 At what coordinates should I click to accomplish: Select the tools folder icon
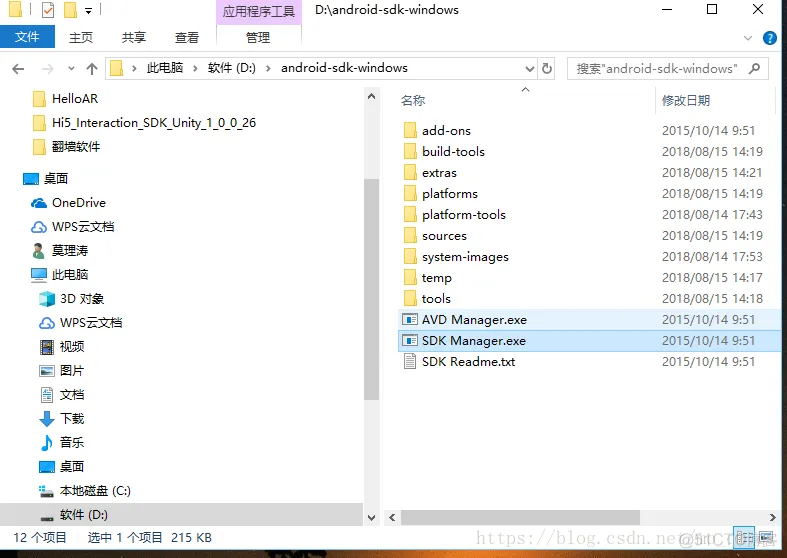click(x=410, y=299)
